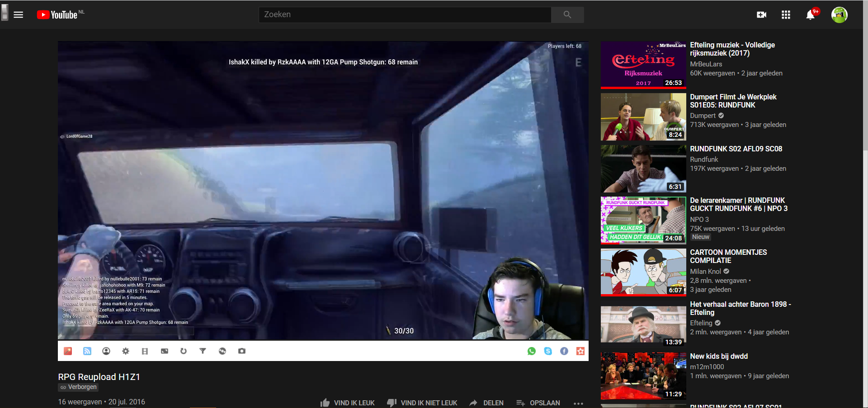Click in the Zoeken search field

tap(405, 15)
